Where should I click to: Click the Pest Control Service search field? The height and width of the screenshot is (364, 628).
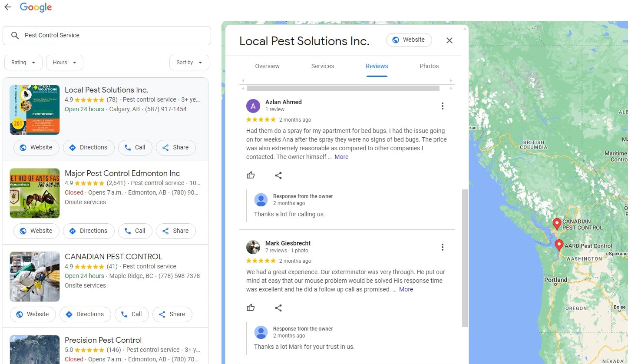113,36
